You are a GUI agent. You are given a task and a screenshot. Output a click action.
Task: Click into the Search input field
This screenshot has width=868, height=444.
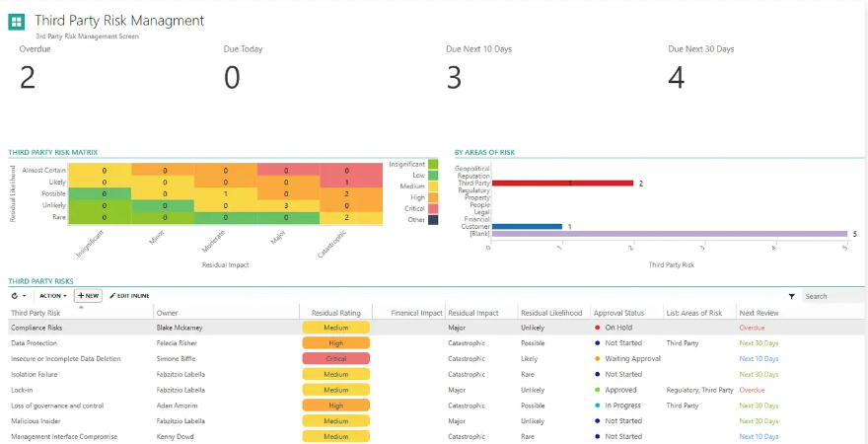(x=833, y=296)
